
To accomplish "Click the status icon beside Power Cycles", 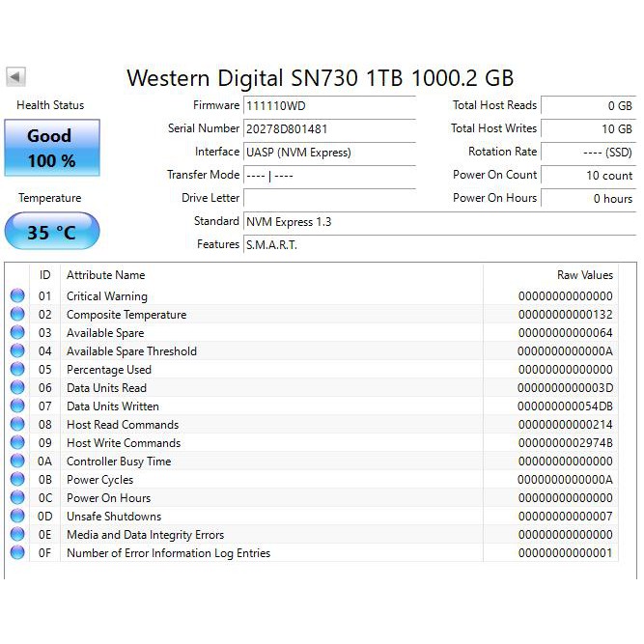I will click(x=17, y=480).
